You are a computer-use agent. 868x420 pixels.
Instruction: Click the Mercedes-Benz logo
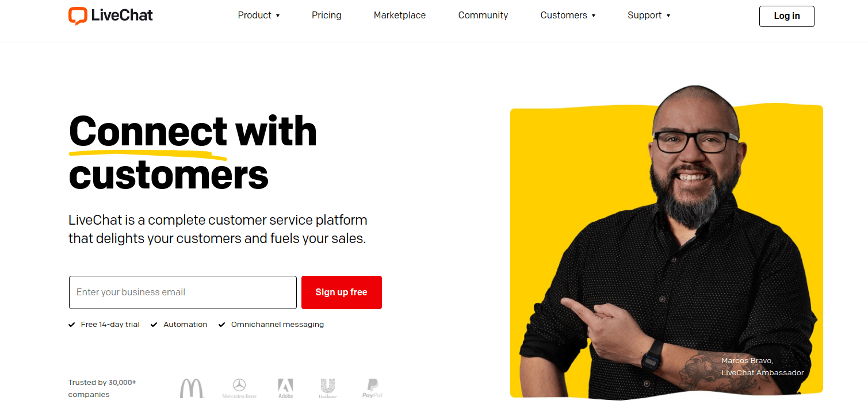pyautogui.click(x=239, y=388)
